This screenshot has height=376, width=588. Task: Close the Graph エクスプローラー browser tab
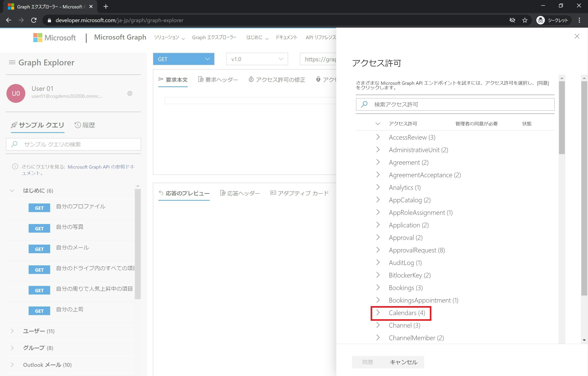(x=91, y=7)
